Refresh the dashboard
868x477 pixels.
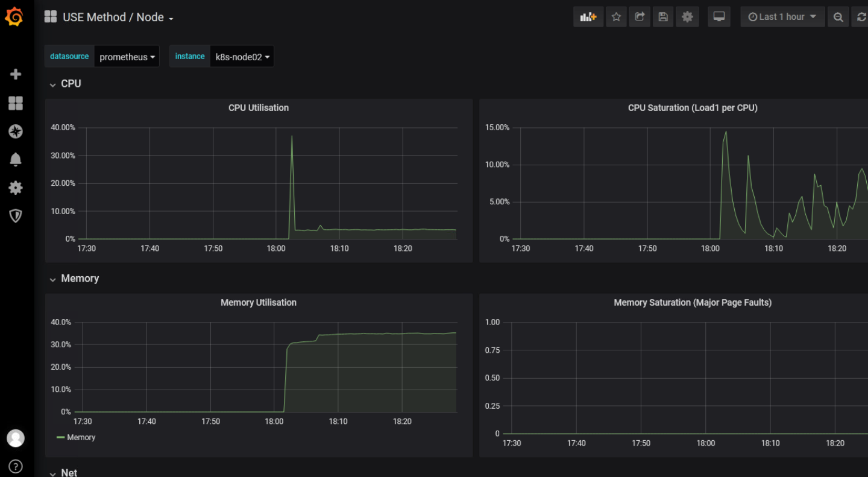coord(861,17)
